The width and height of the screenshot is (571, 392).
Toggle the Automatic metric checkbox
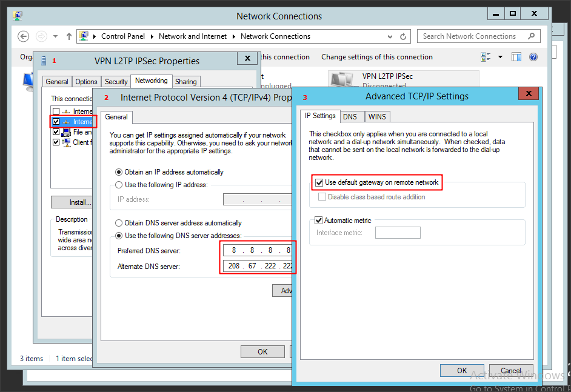point(319,221)
